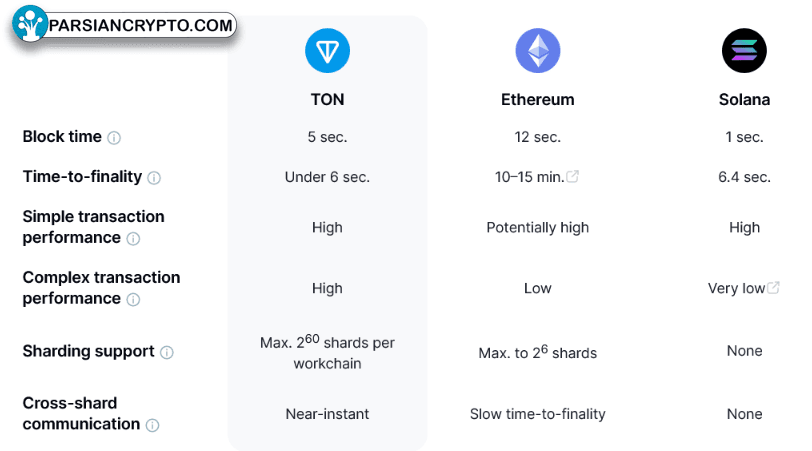The height and width of the screenshot is (451, 812).
Task: Click the Sharding support row label
Action: (x=88, y=352)
